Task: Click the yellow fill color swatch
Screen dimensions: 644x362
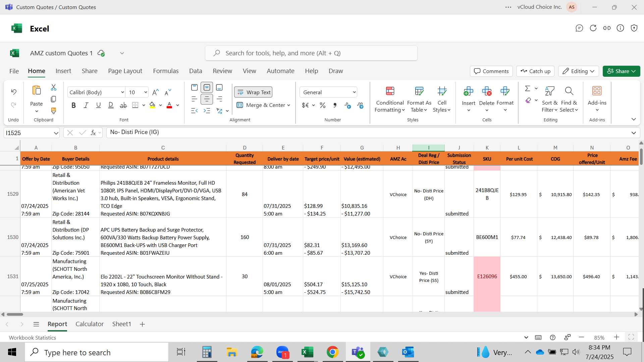Action: pos(152,105)
